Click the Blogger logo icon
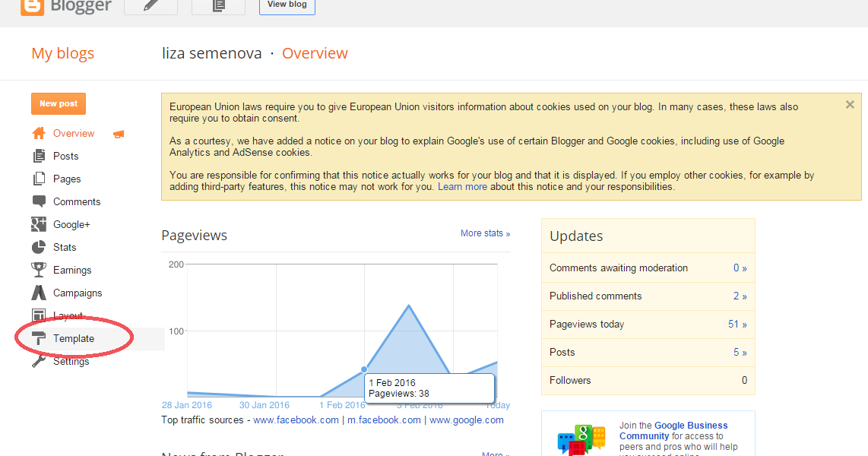Image resolution: width=868 pixels, height=456 pixels. (32, 7)
